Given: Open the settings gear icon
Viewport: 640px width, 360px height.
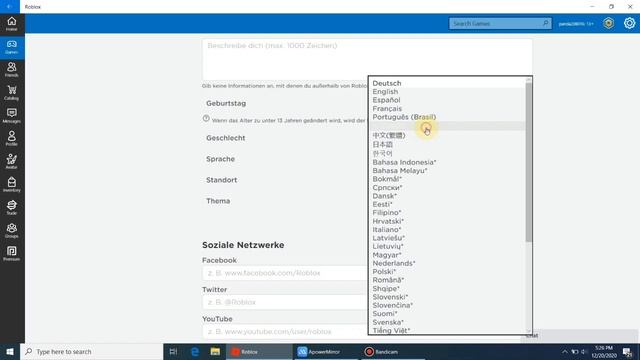Looking at the screenshot, I should tap(629, 23).
